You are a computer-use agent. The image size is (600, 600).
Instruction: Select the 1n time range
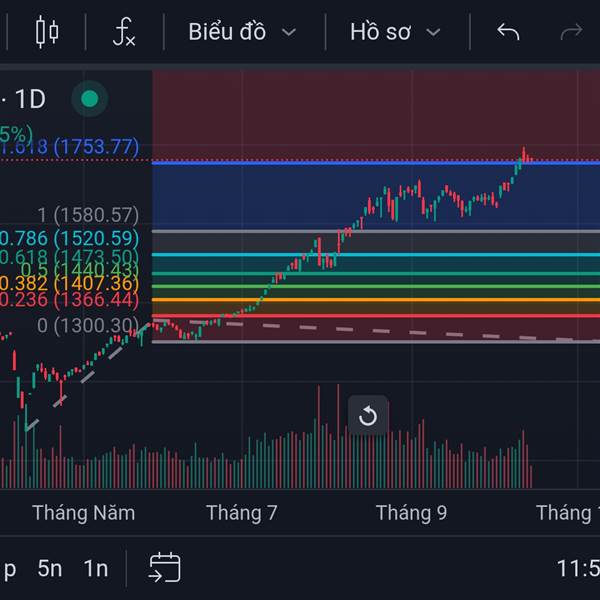click(96, 569)
